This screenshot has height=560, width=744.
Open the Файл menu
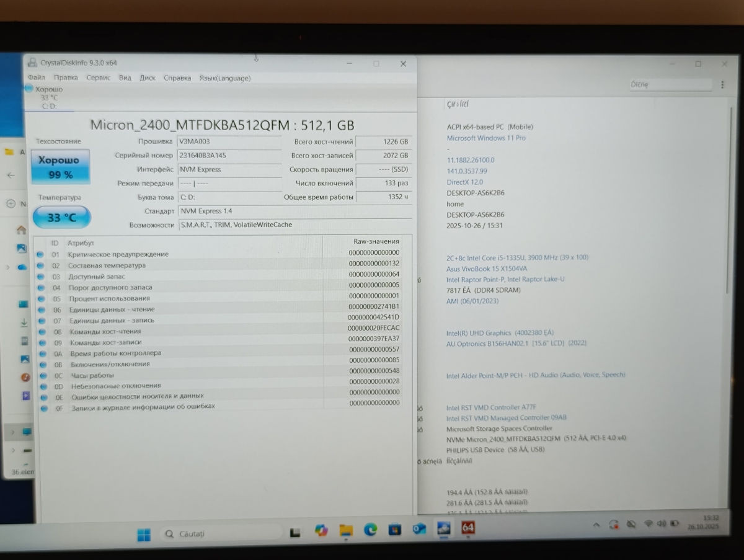tap(37, 78)
